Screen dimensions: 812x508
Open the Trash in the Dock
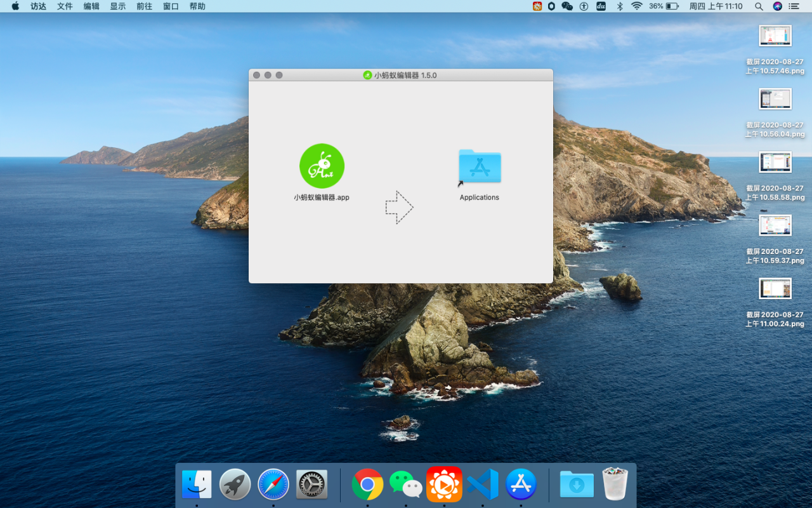click(x=615, y=485)
